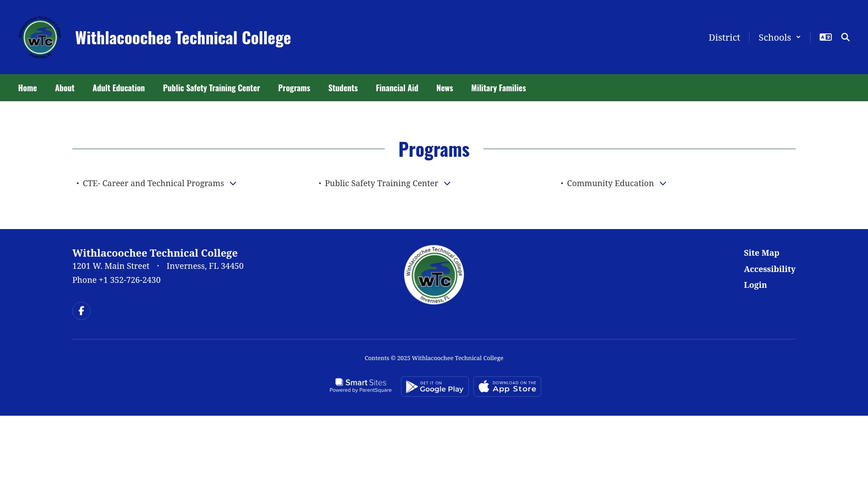This screenshot has height=488, width=868.
Task: Visit the Facebook page icon in footer
Action: 81,311
